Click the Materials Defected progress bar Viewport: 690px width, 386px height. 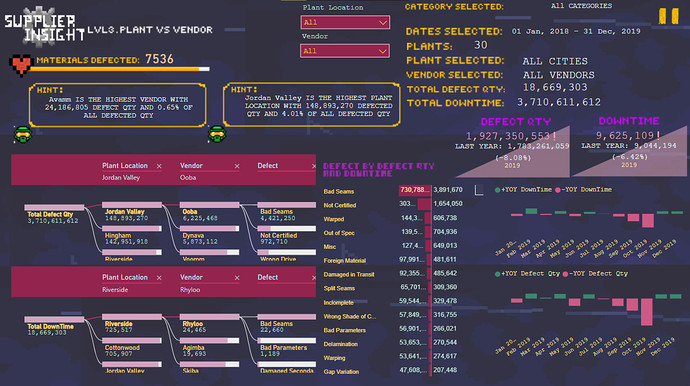click(x=119, y=69)
